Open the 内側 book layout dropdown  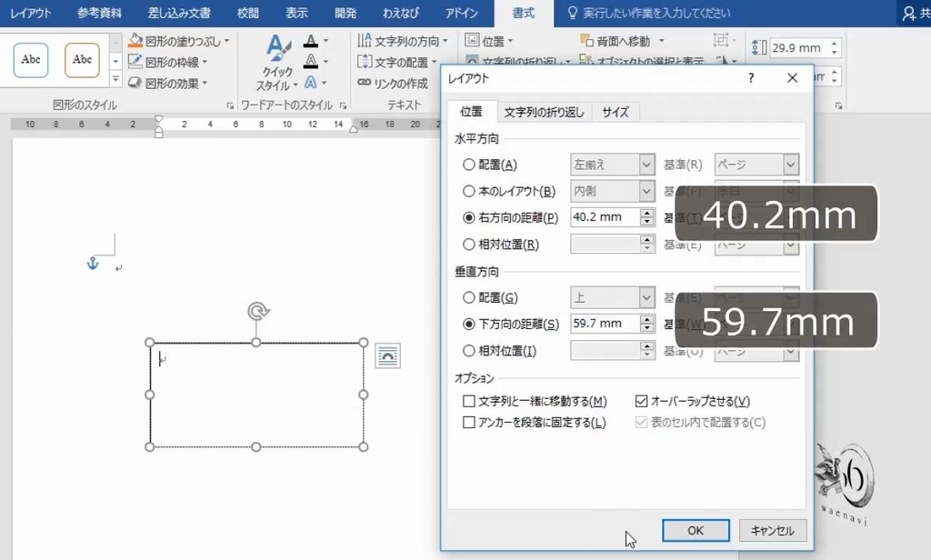pyautogui.click(x=612, y=191)
